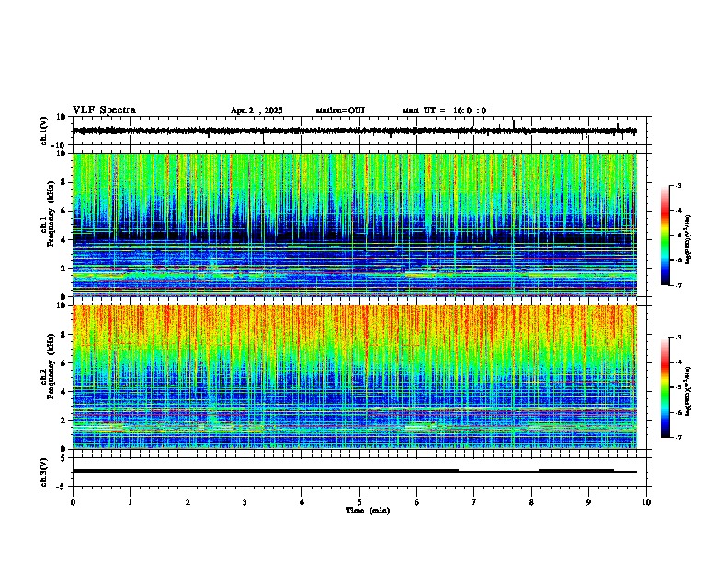Click inside the ch.1 spectrogram panel

(355, 224)
